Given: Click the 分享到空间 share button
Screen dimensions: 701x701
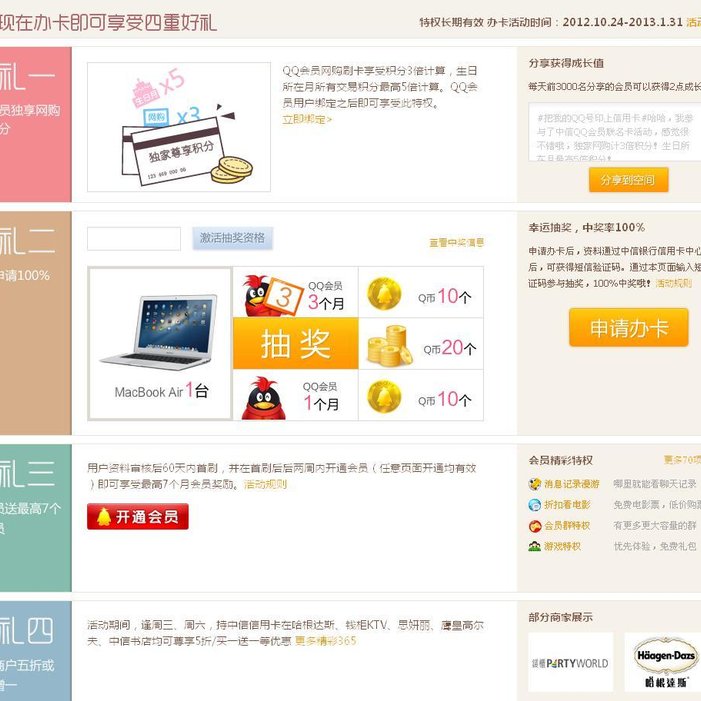Looking at the screenshot, I should 629,180.
